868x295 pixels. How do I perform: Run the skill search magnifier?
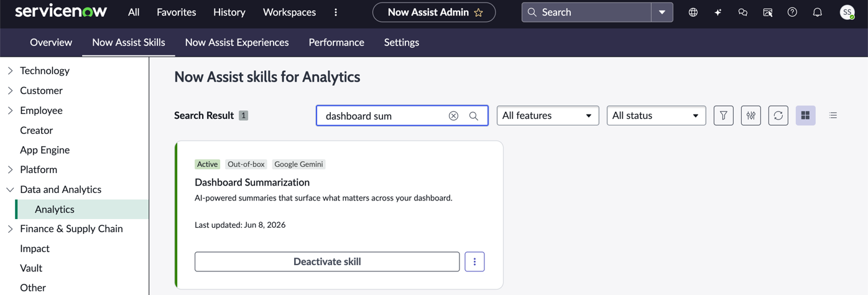pos(474,116)
